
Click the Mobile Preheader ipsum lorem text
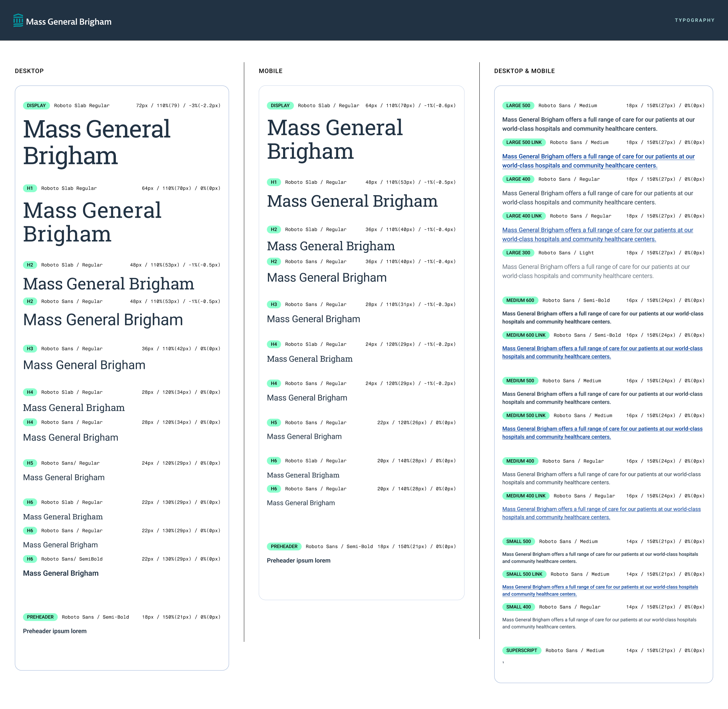click(x=298, y=560)
